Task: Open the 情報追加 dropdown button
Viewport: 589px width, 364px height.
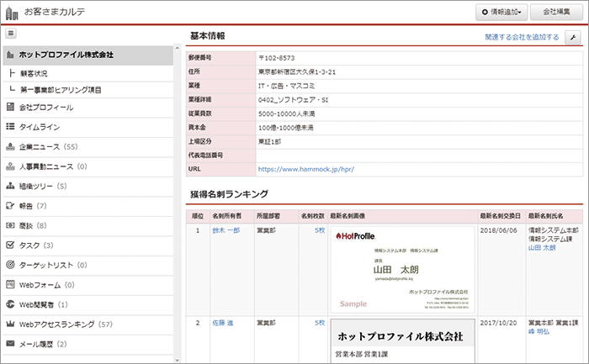Action: tap(501, 13)
